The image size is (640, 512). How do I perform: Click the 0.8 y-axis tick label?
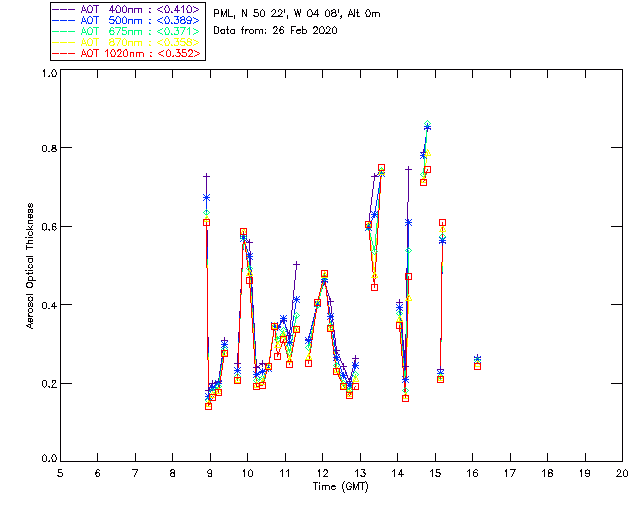coord(49,148)
